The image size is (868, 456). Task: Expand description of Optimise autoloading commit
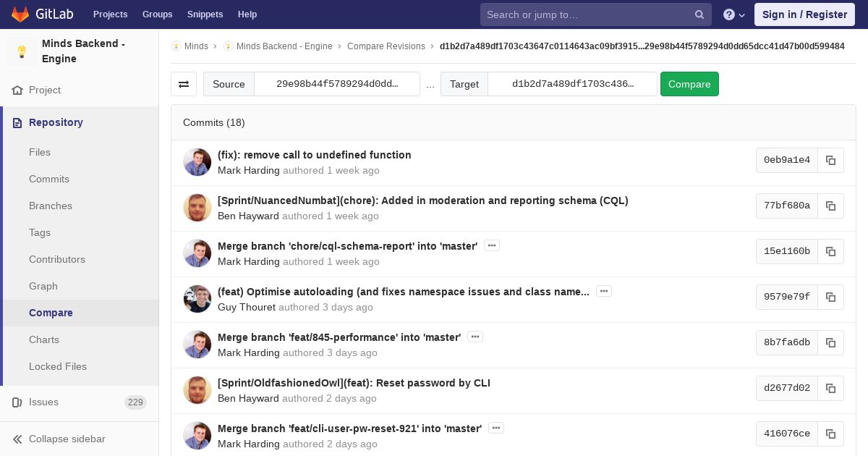[604, 291]
